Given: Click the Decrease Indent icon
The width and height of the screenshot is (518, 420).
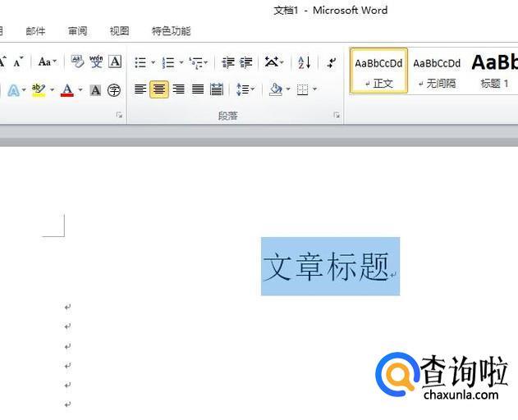Looking at the screenshot, I should (228, 62).
